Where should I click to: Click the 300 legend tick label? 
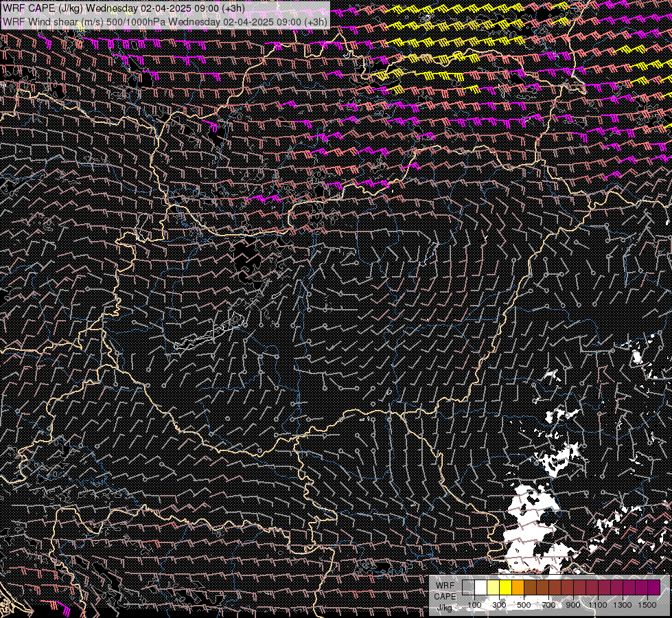tap(499, 605)
